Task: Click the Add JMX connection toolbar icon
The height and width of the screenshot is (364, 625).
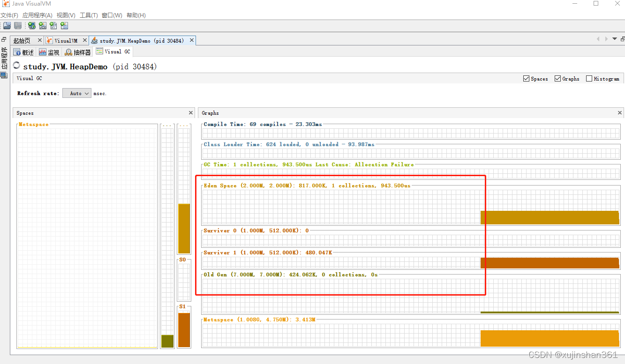Action: tap(43, 26)
